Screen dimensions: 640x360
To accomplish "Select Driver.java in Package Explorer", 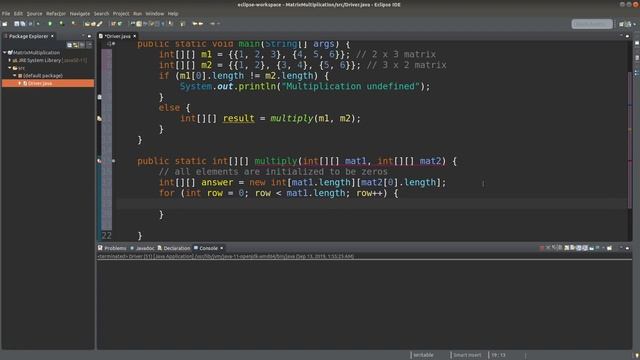I will 48,83.
